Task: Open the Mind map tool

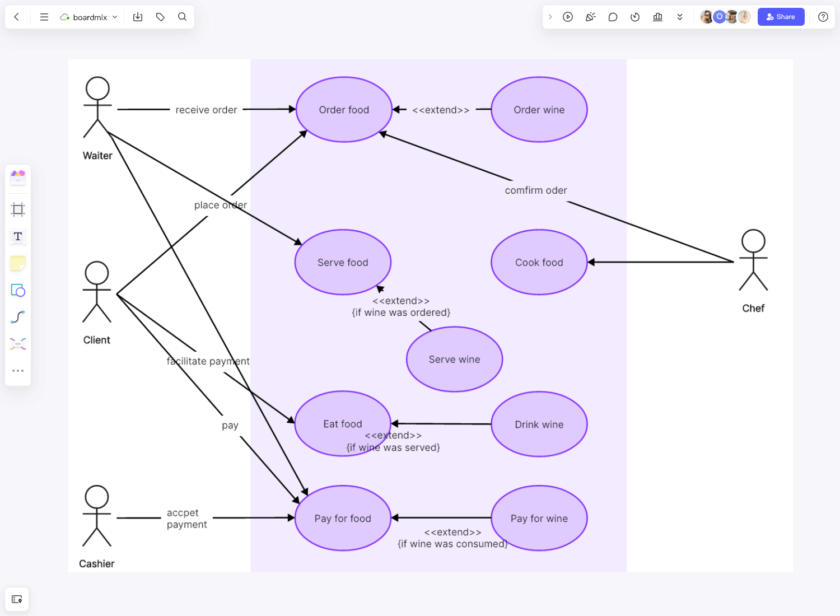Action: click(x=18, y=343)
